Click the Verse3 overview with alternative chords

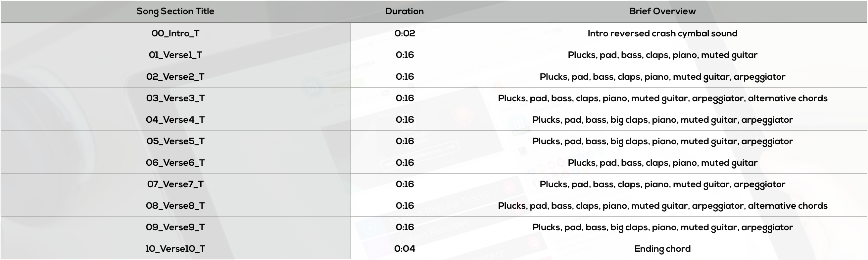coord(662,98)
